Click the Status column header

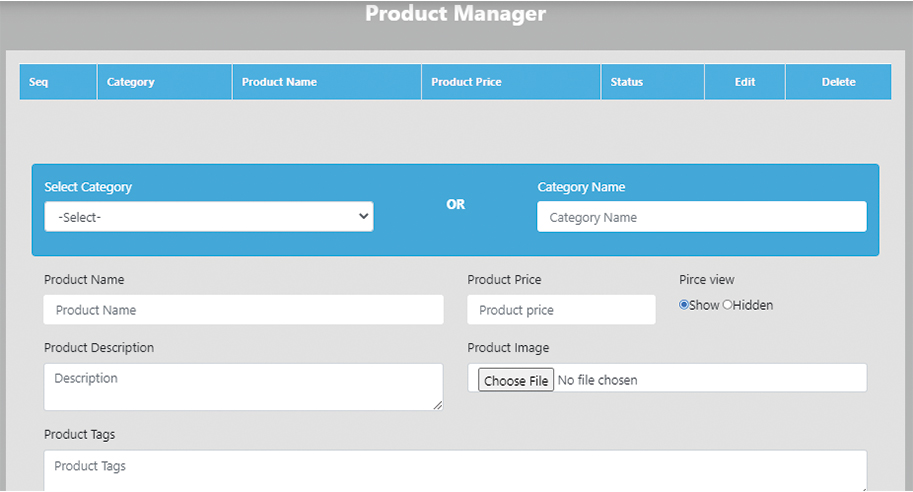(627, 82)
